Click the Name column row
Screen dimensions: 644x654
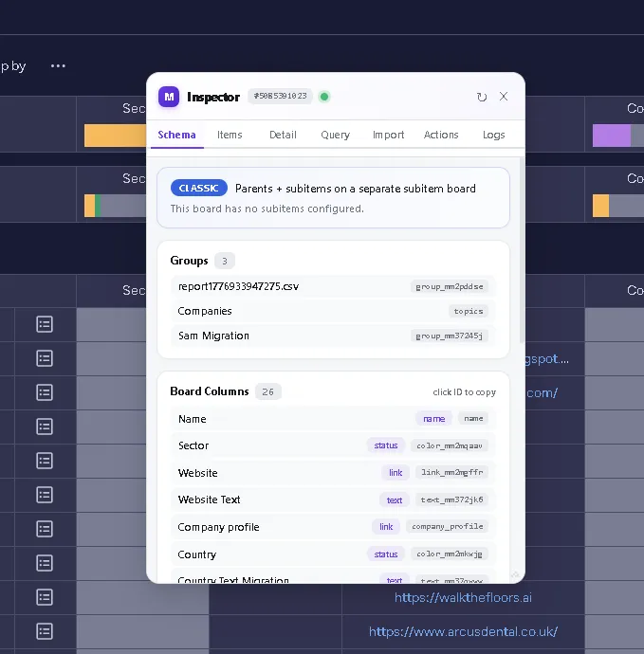coord(333,419)
